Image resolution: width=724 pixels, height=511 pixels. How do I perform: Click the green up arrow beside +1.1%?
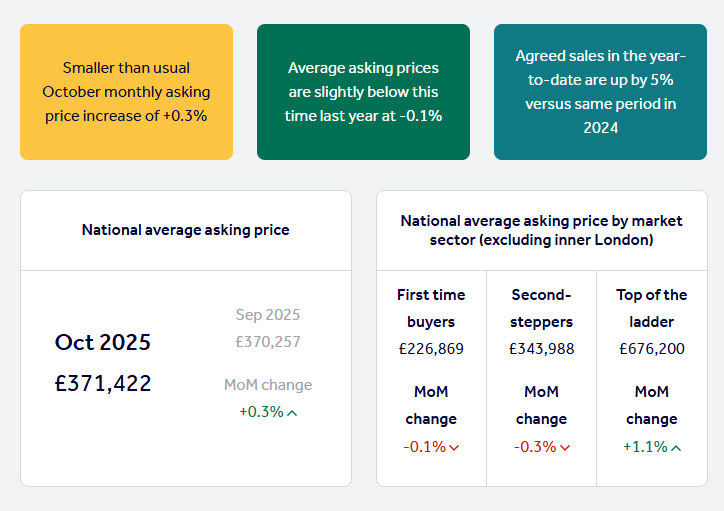tap(676, 447)
